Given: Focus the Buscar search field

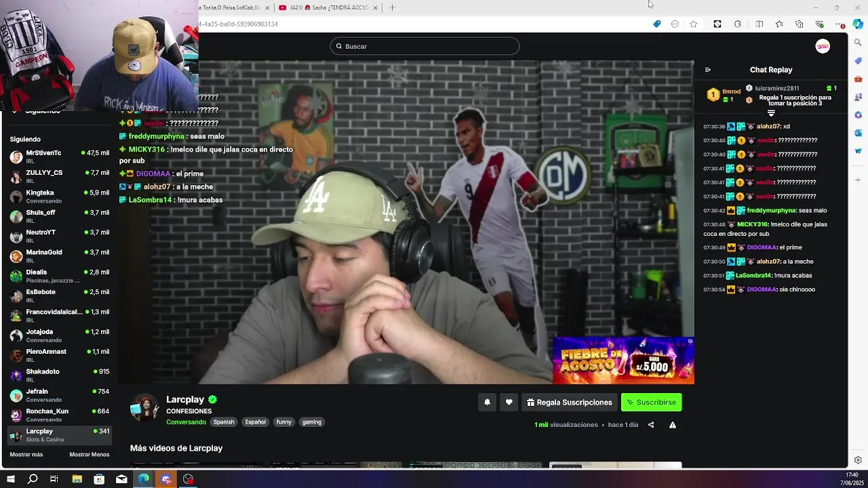Looking at the screenshot, I should [x=425, y=46].
